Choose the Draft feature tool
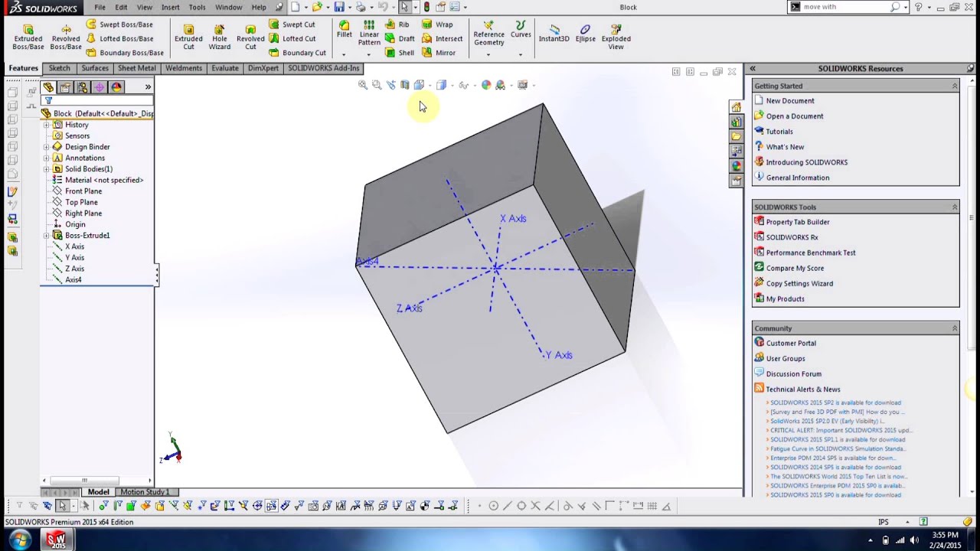The image size is (980, 551). [400, 38]
